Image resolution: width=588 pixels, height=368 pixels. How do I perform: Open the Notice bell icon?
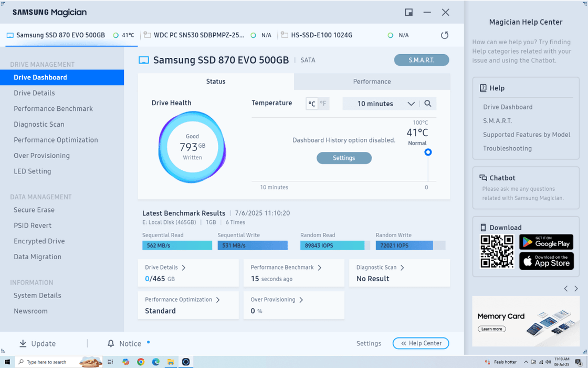tap(111, 343)
